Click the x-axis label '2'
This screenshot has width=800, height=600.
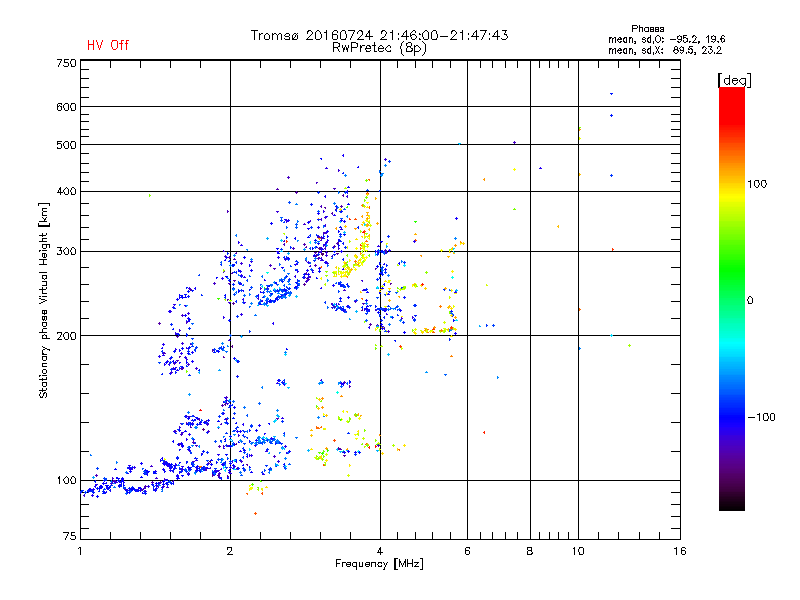click(x=230, y=551)
